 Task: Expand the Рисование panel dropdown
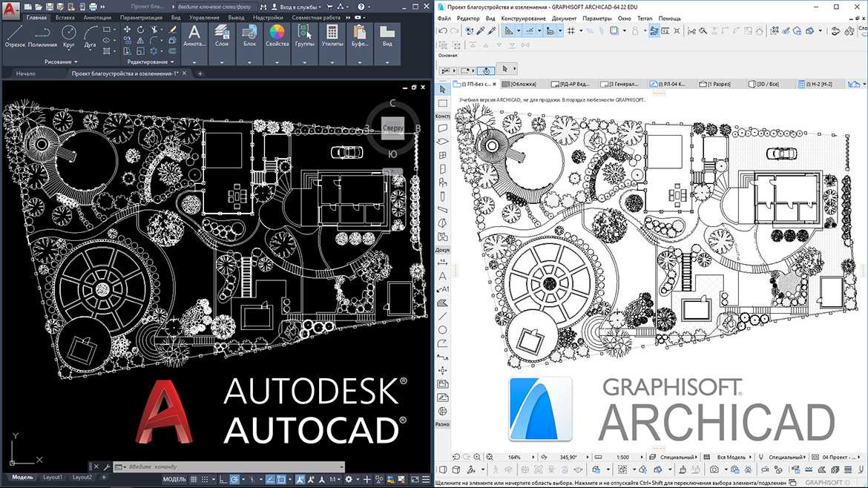tap(61, 62)
